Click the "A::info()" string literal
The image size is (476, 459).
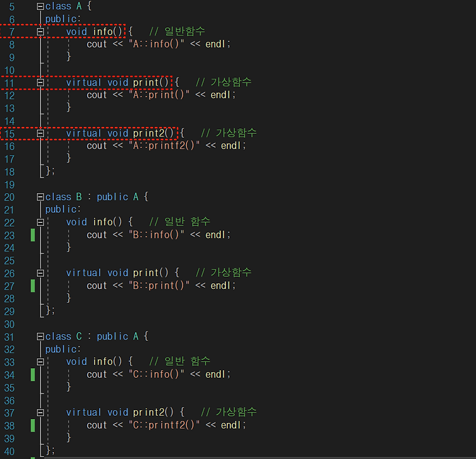pyautogui.click(x=156, y=44)
